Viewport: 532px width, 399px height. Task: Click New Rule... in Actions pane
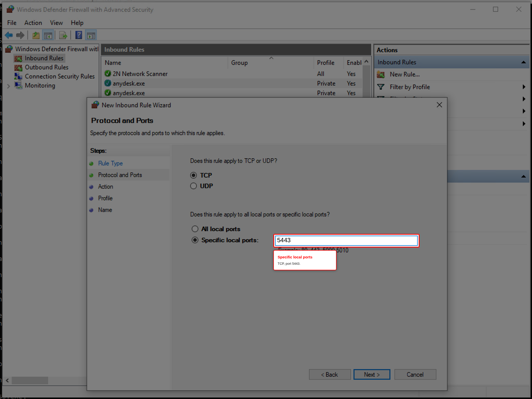405,74
